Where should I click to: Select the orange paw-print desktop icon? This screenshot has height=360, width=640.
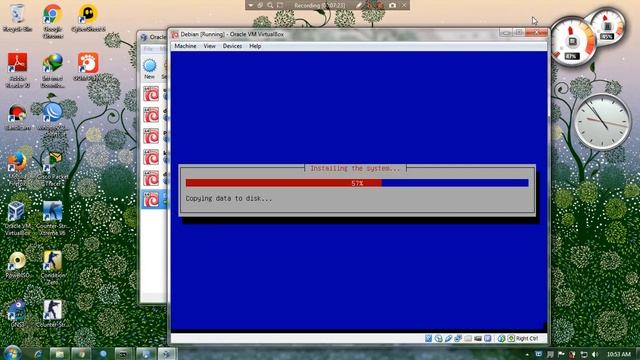pyautogui.click(x=87, y=67)
